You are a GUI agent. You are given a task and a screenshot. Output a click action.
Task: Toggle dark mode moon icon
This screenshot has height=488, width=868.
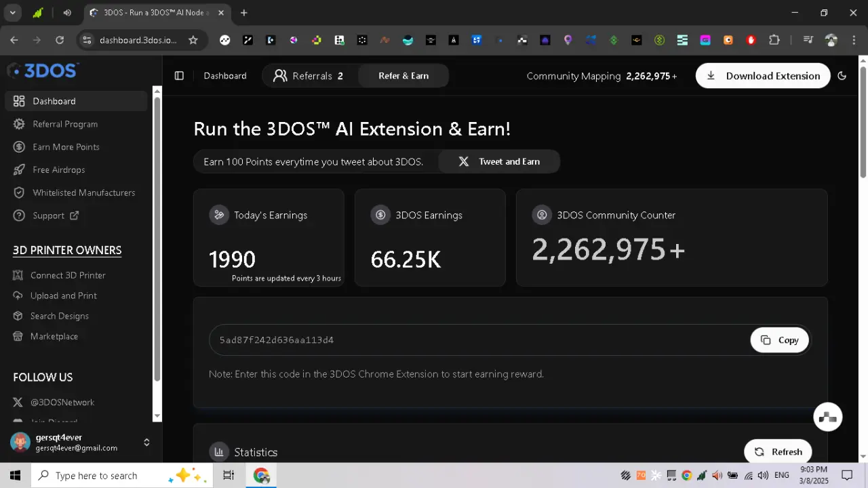pyautogui.click(x=842, y=76)
